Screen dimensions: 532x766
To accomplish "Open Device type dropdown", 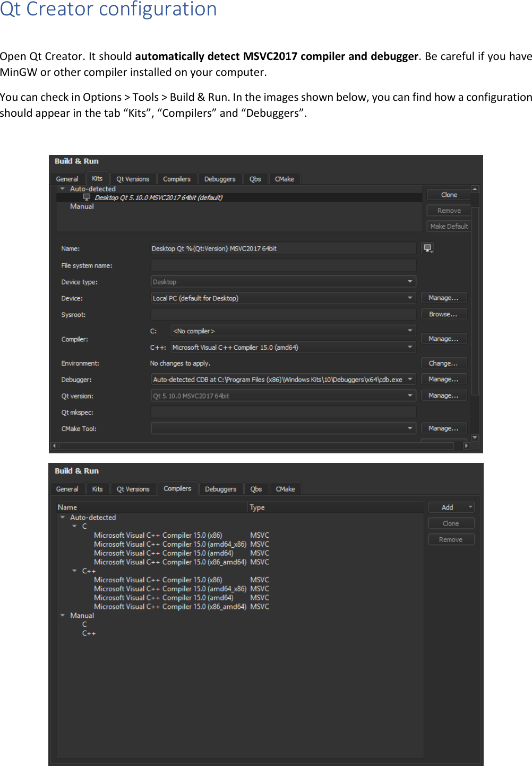I will click(284, 281).
